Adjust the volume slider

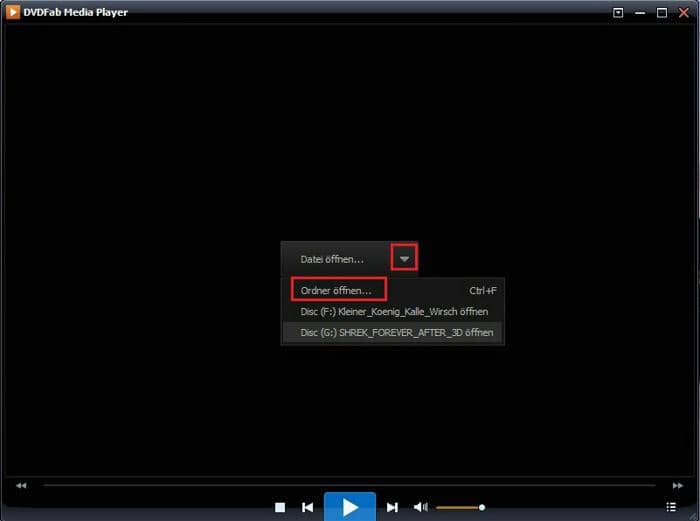tap(460, 507)
